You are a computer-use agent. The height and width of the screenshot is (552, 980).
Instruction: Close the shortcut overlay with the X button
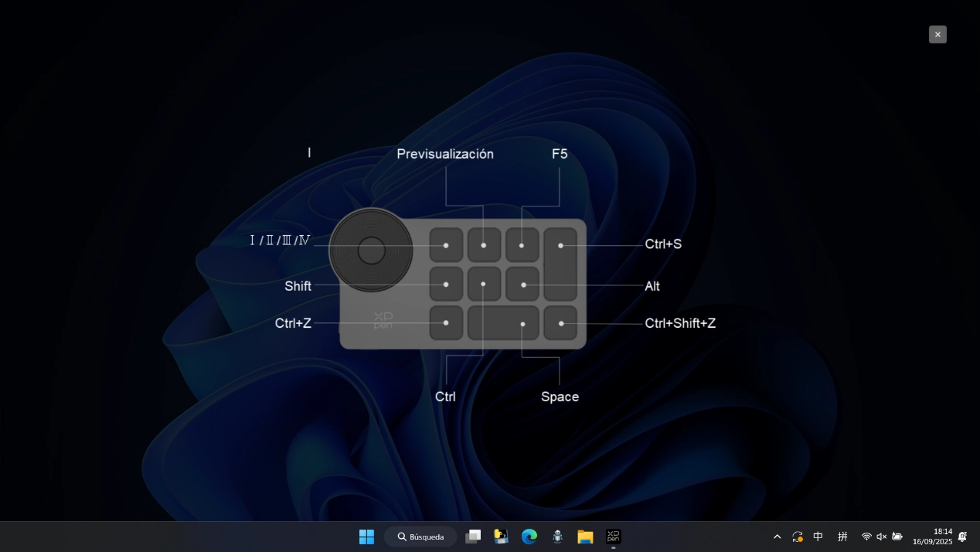[x=937, y=34]
